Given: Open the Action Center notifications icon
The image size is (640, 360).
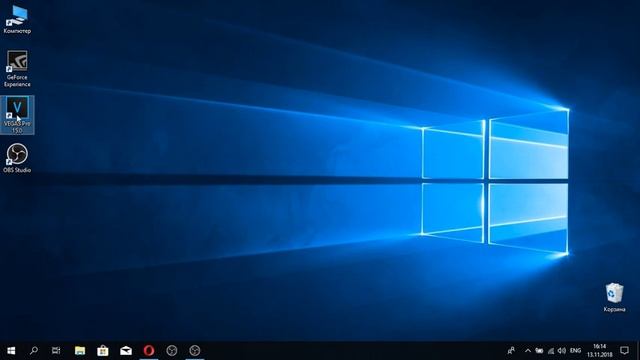Looking at the screenshot, I should click(x=624, y=351).
